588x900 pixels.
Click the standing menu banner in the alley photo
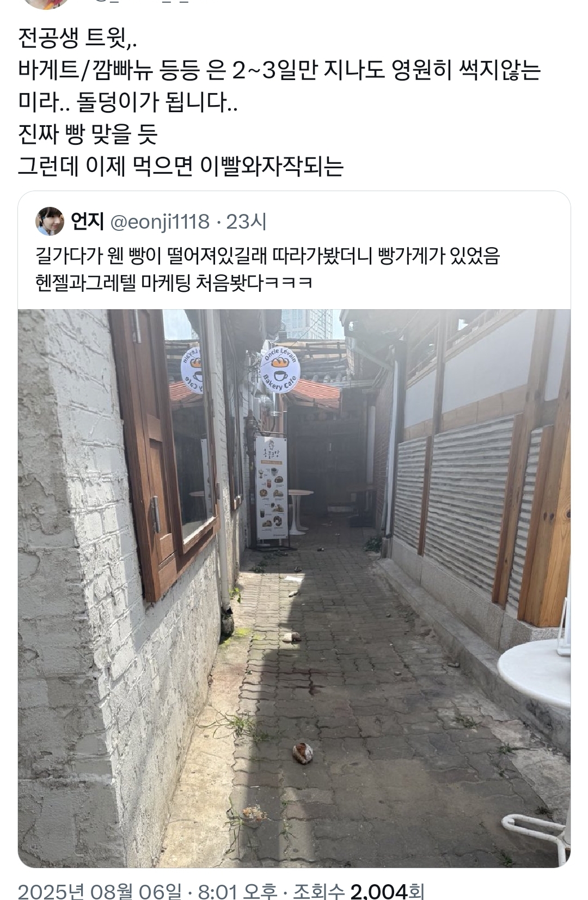pyautogui.click(x=271, y=487)
